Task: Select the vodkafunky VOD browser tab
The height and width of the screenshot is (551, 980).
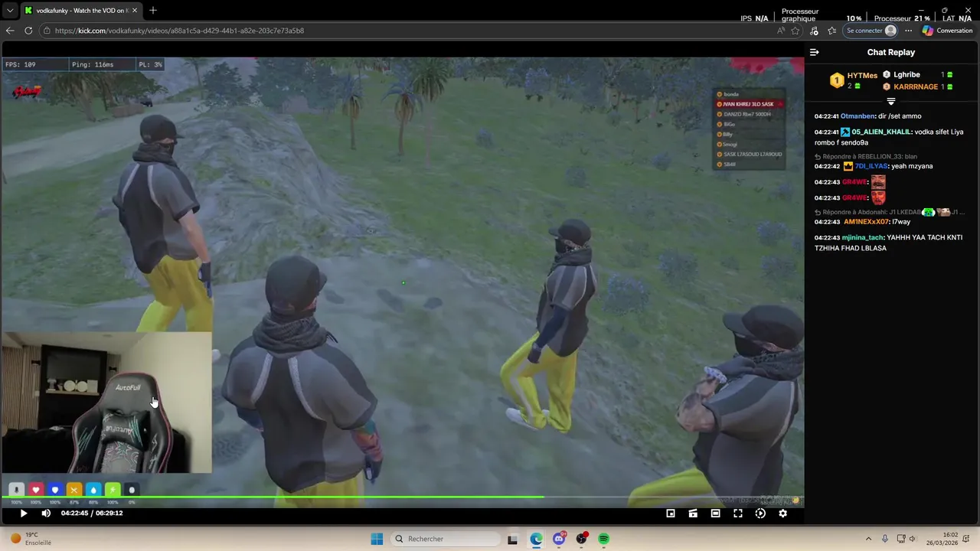Action: [x=80, y=11]
